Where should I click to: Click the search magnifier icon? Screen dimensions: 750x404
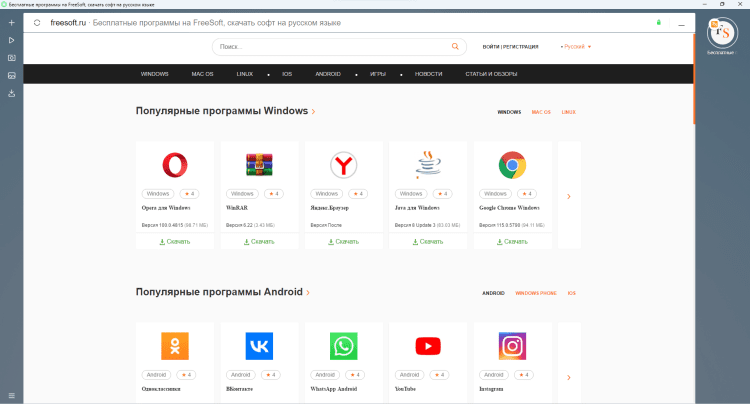click(455, 46)
